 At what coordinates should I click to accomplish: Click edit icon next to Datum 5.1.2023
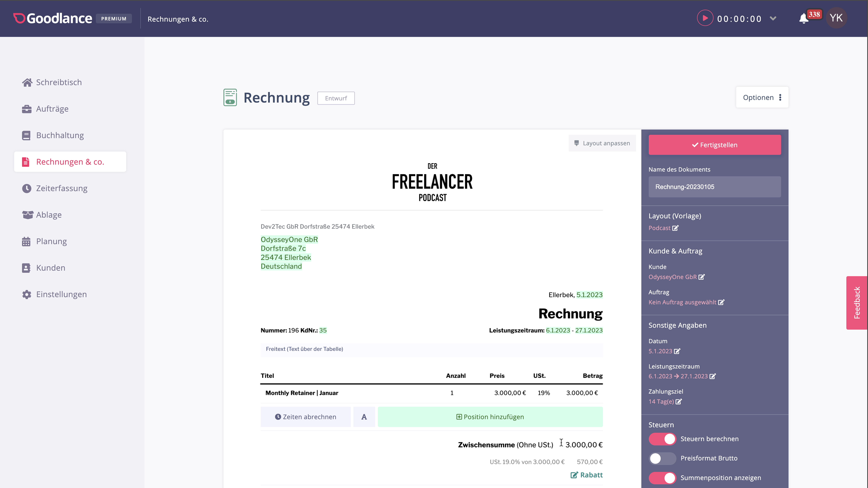[677, 351]
